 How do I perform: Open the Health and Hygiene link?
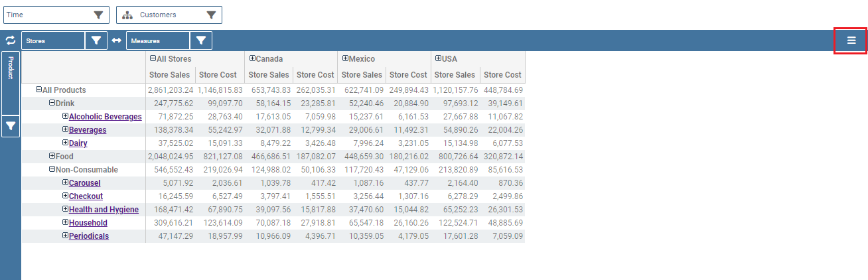pos(104,210)
